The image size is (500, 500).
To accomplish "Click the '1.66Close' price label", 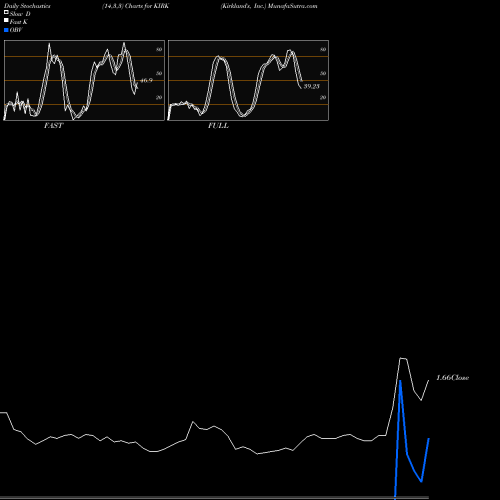I will [453, 378].
